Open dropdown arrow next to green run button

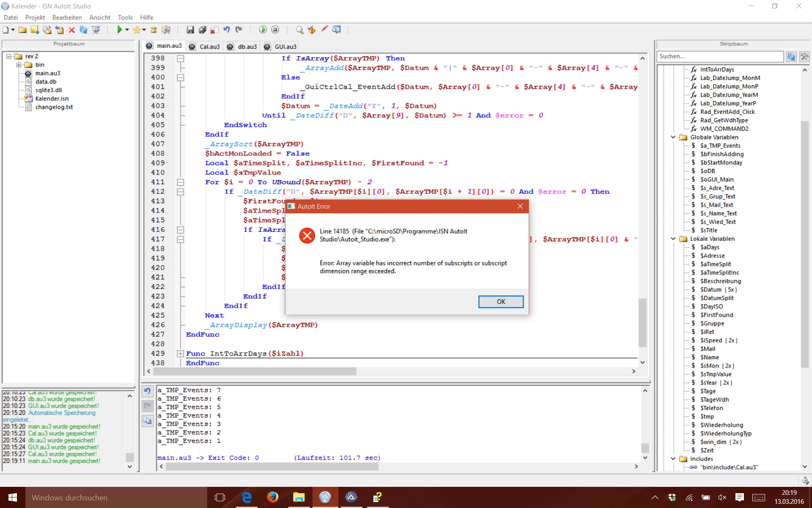pos(127,30)
